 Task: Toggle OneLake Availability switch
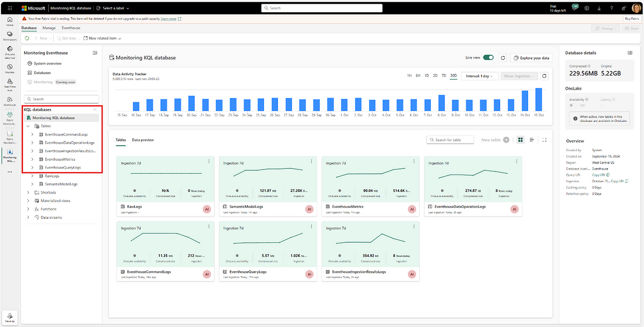pyautogui.click(x=574, y=105)
